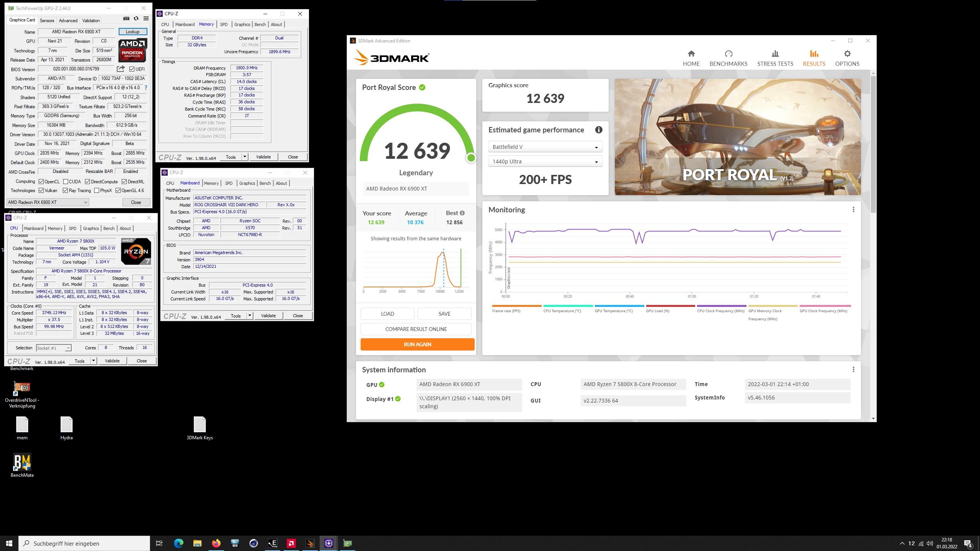The height and width of the screenshot is (551, 980).
Task: Expand Tools arrow in CPU-Z Memory window
Action: [245, 157]
